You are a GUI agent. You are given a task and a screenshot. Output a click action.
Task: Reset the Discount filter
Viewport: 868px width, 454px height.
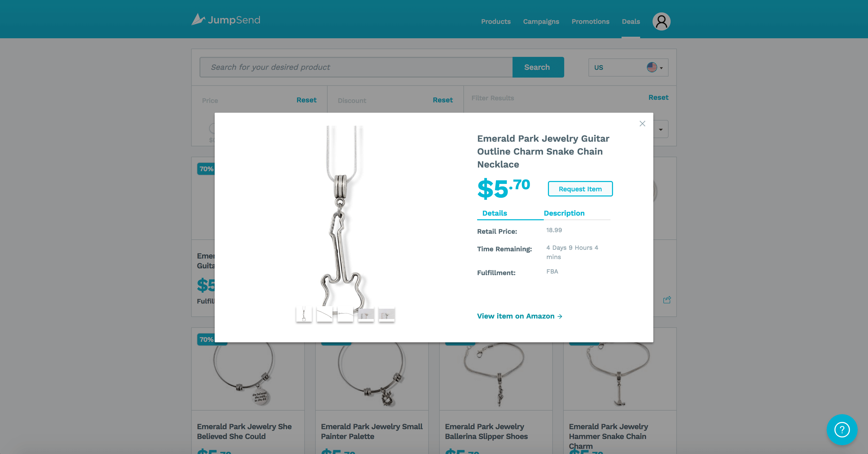[443, 100]
